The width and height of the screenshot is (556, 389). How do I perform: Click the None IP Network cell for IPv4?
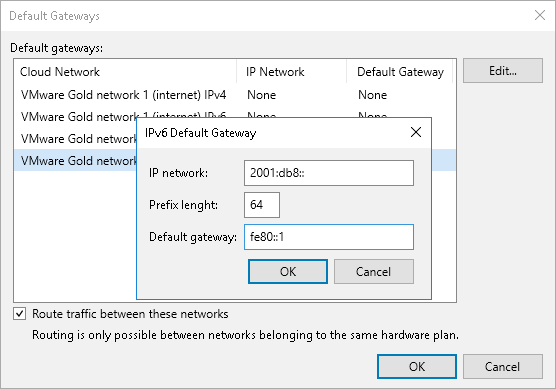[261, 95]
